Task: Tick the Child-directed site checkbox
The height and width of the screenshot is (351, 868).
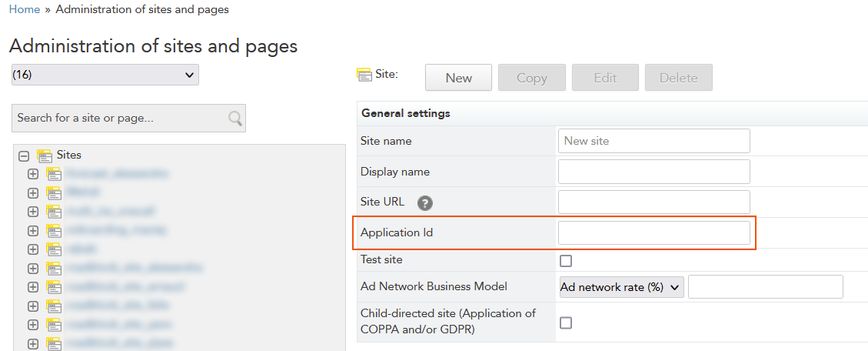Action: (566, 323)
